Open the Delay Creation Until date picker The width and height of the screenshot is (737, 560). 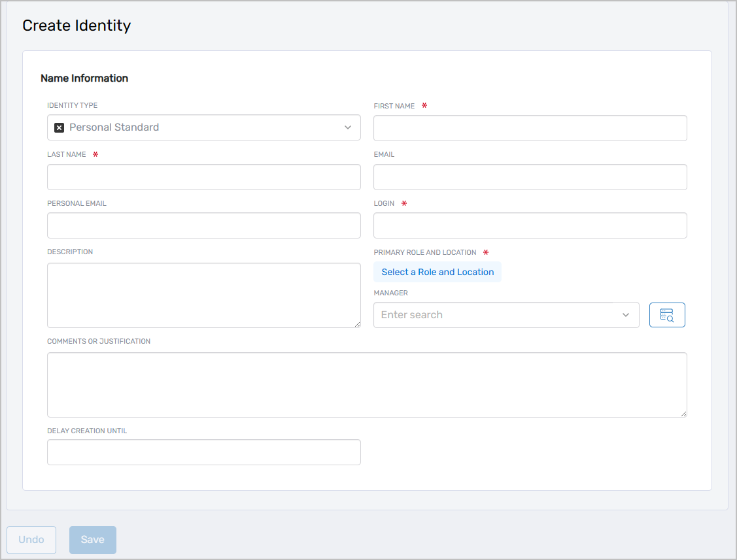(x=203, y=452)
